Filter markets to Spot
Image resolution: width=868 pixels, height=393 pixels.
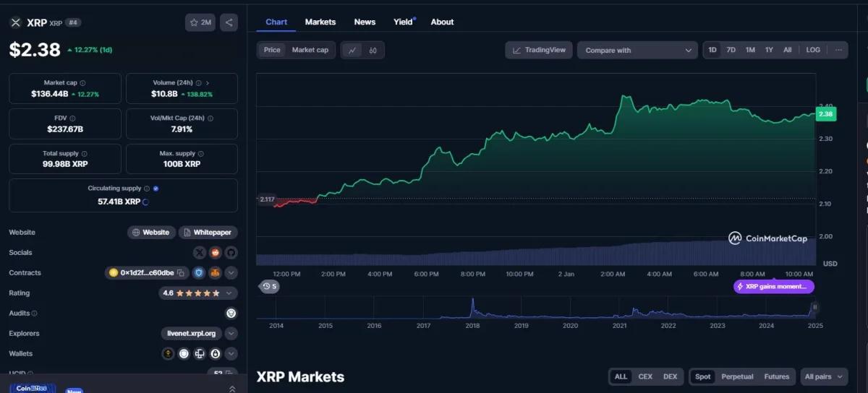702,376
